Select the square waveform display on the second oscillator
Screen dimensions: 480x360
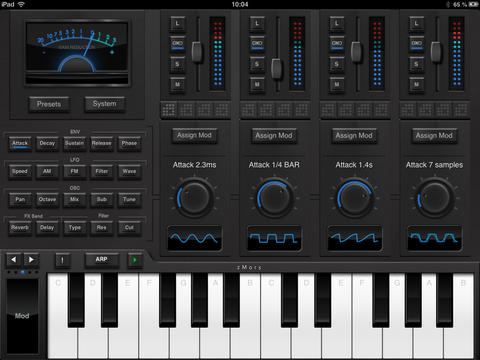(x=274, y=238)
